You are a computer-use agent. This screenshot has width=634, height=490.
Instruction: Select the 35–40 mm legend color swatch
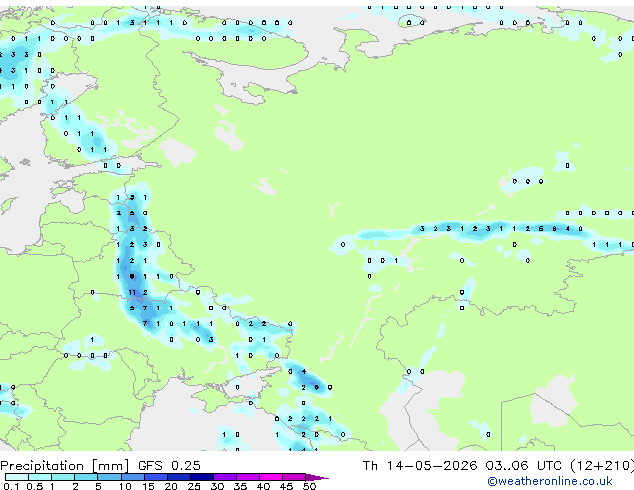[248, 477]
